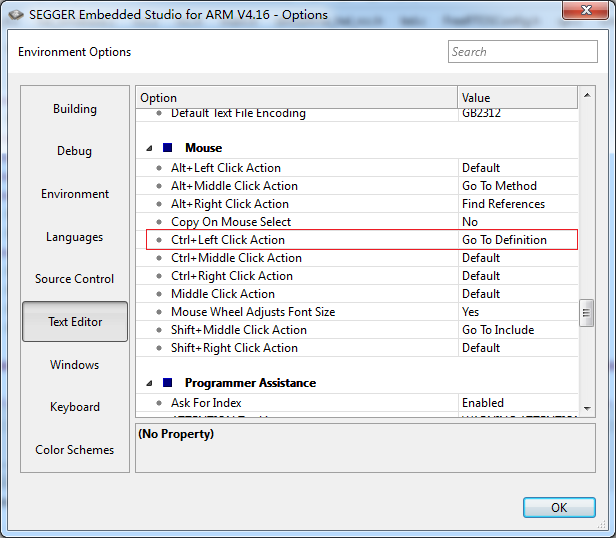Select the Programmer Assistance group heading
The width and height of the screenshot is (616, 538).
click(x=250, y=383)
